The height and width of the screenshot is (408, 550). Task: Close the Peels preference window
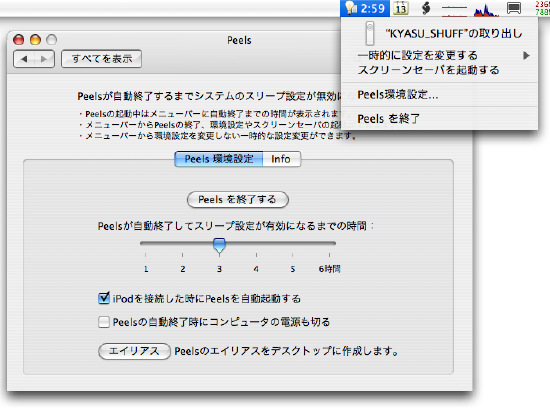[x=19, y=40]
